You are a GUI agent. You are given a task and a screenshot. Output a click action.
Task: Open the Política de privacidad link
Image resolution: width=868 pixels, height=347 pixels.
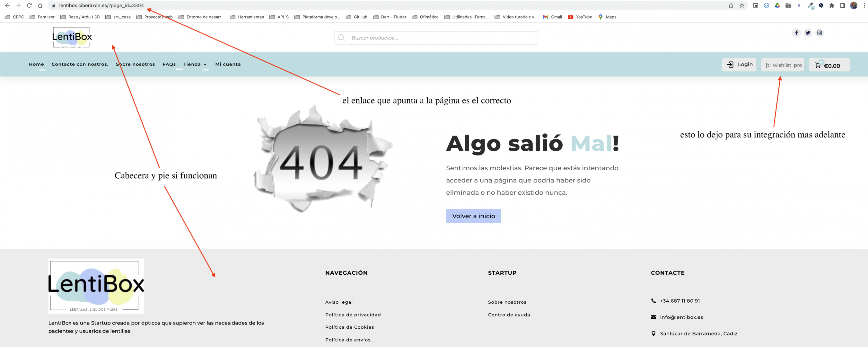[353, 315]
